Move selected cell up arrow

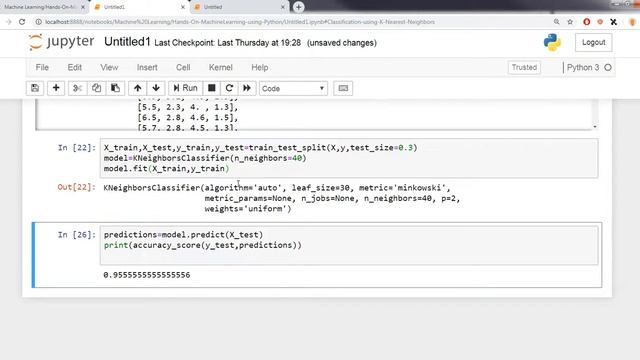pos(138,88)
